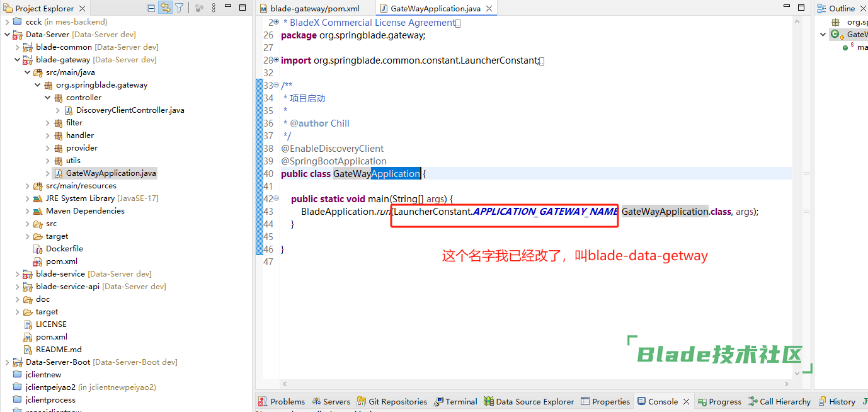868x412 pixels.
Task: Select DiscoveryClientController.java file icon
Action: pyautogui.click(x=69, y=110)
